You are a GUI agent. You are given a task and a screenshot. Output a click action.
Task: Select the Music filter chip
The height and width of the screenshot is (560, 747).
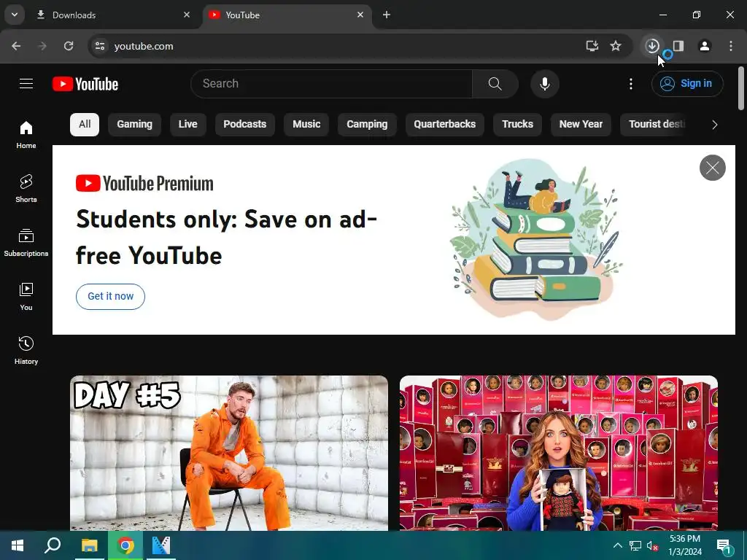306,124
